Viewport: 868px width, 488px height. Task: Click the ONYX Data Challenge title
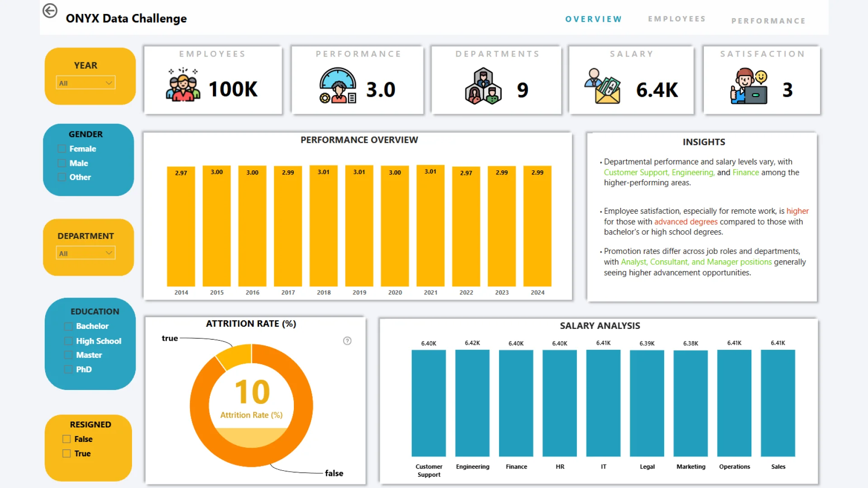tap(126, 19)
